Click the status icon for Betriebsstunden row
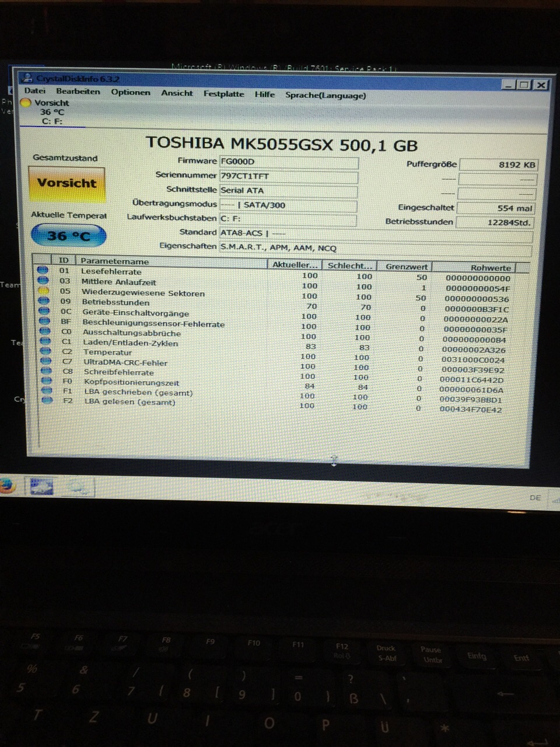Screen dimensions: 560x747 (43, 301)
